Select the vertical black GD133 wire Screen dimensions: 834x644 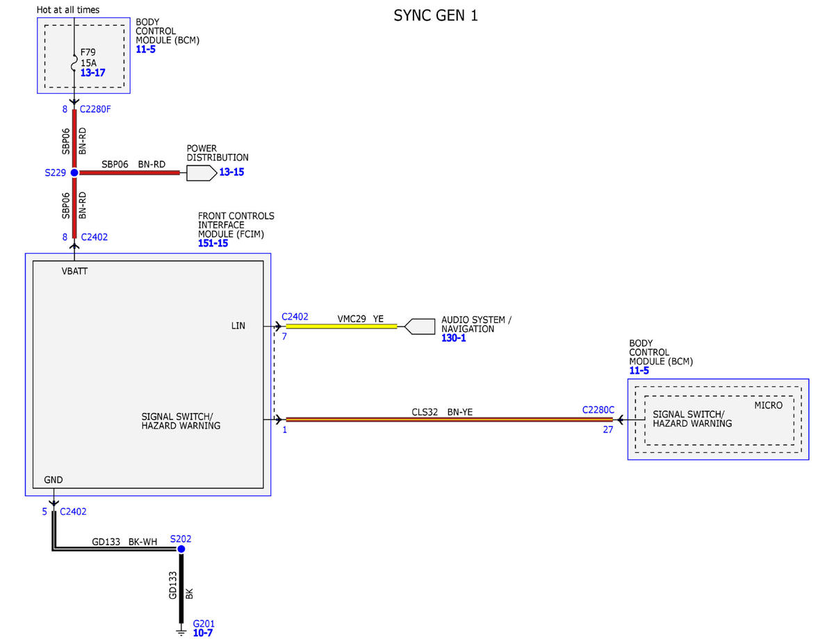pyautogui.click(x=181, y=588)
